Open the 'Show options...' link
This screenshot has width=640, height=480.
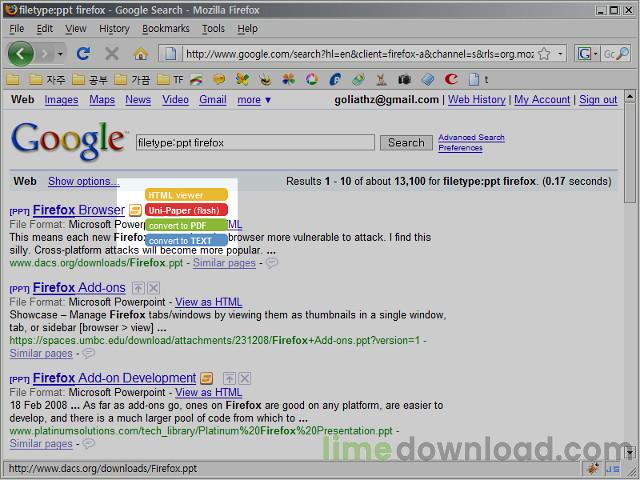(83, 181)
